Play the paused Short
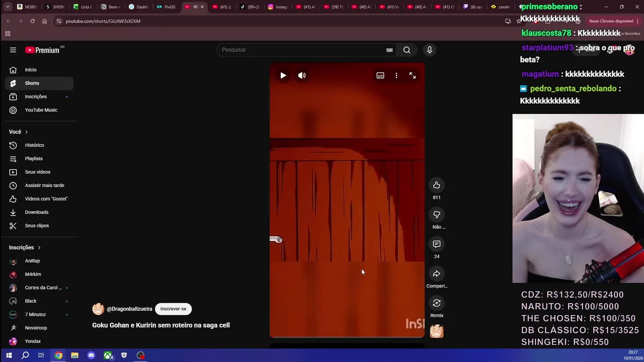 click(283, 75)
